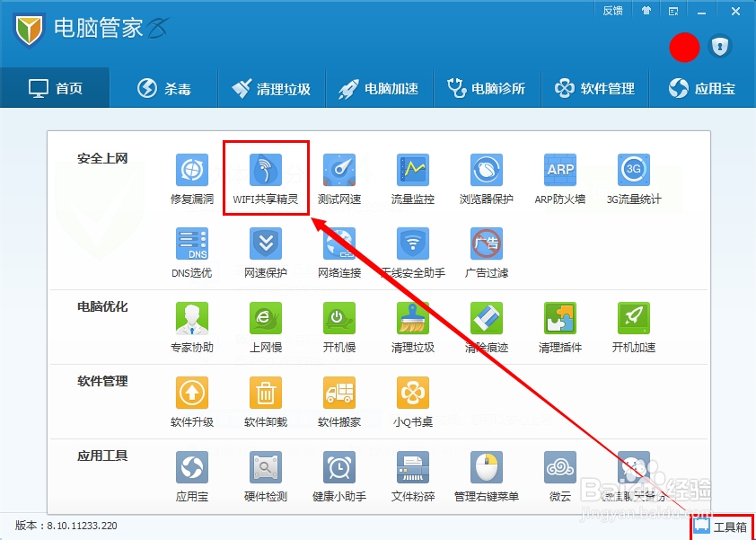Click the red user avatar

pos(684,48)
